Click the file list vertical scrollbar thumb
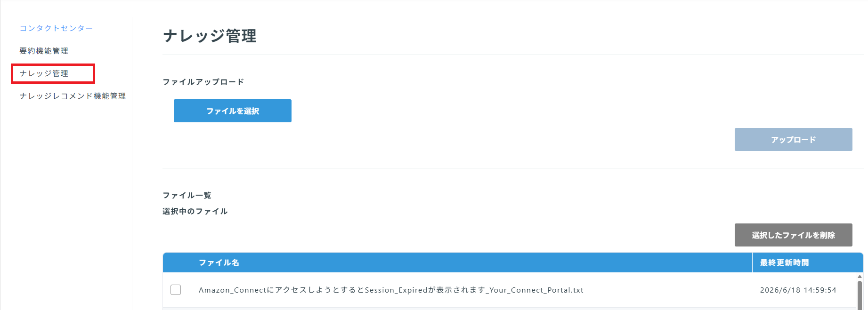 click(860, 295)
